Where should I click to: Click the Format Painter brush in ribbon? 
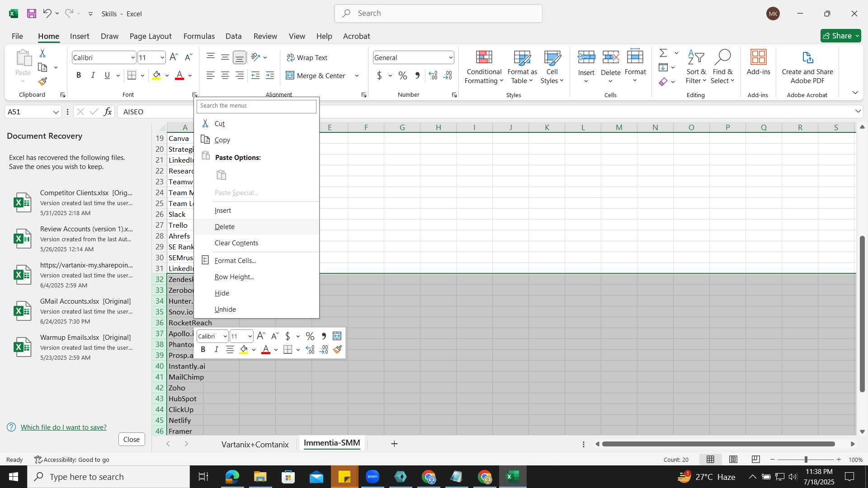pyautogui.click(x=42, y=81)
